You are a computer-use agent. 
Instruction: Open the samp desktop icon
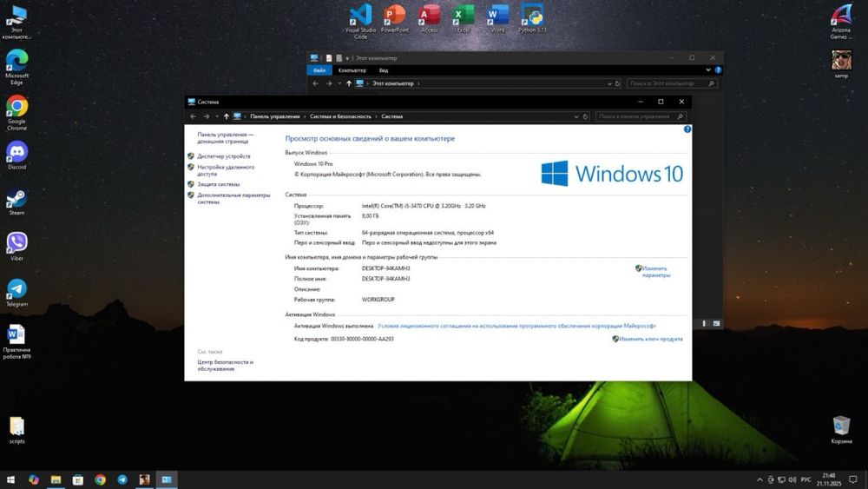point(841,63)
